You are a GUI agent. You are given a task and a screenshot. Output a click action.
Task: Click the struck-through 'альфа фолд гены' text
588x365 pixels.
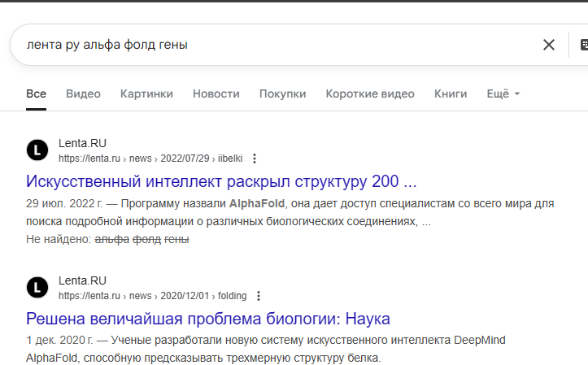pos(142,239)
